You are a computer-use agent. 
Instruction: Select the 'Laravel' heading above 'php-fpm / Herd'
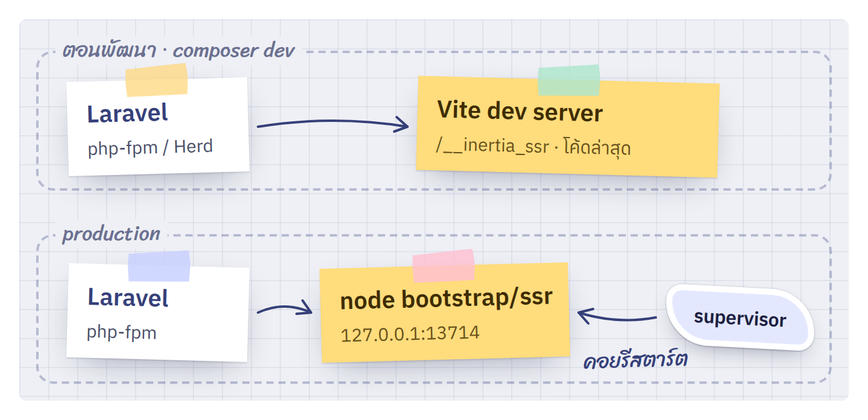(127, 113)
